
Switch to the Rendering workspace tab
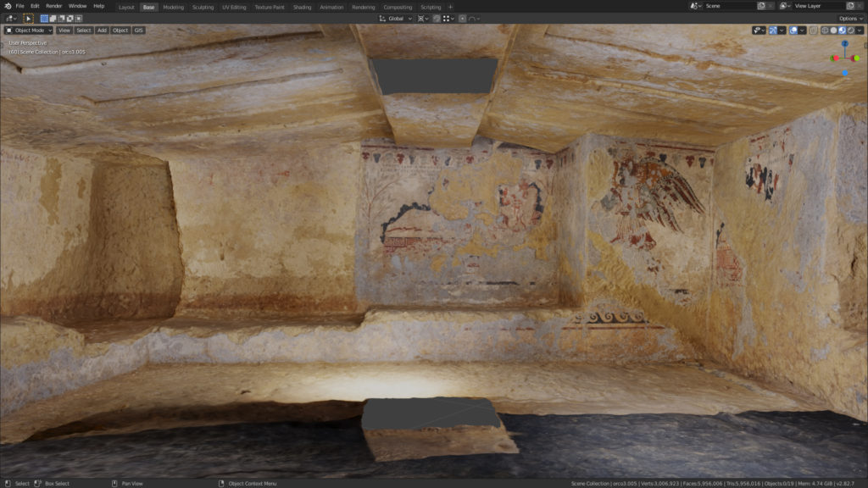tap(363, 7)
